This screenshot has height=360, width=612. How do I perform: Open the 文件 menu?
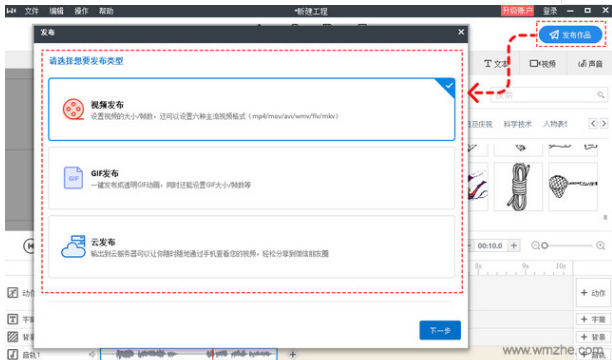(32, 11)
